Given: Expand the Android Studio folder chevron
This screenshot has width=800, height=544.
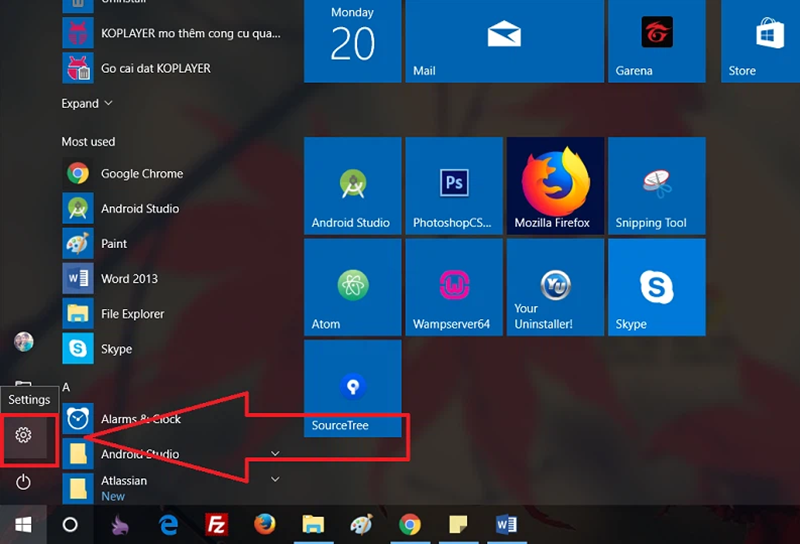Looking at the screenshot, I should [275, 454].
